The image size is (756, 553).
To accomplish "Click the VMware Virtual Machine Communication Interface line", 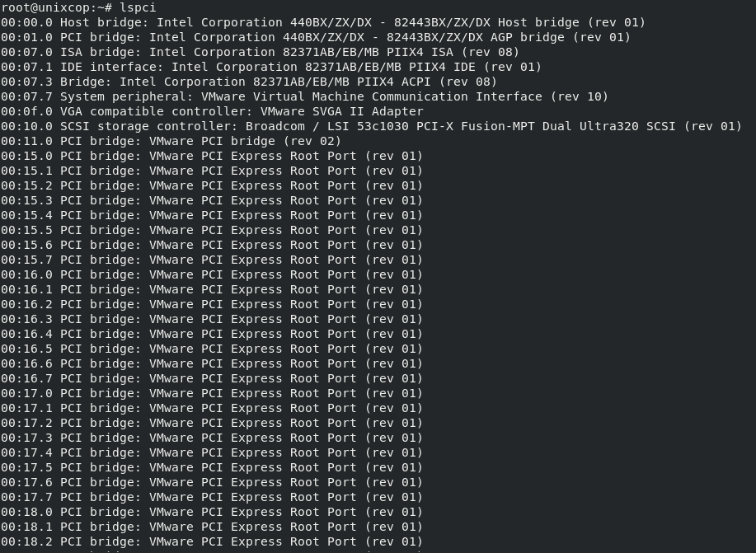I will tap(305, 97).
